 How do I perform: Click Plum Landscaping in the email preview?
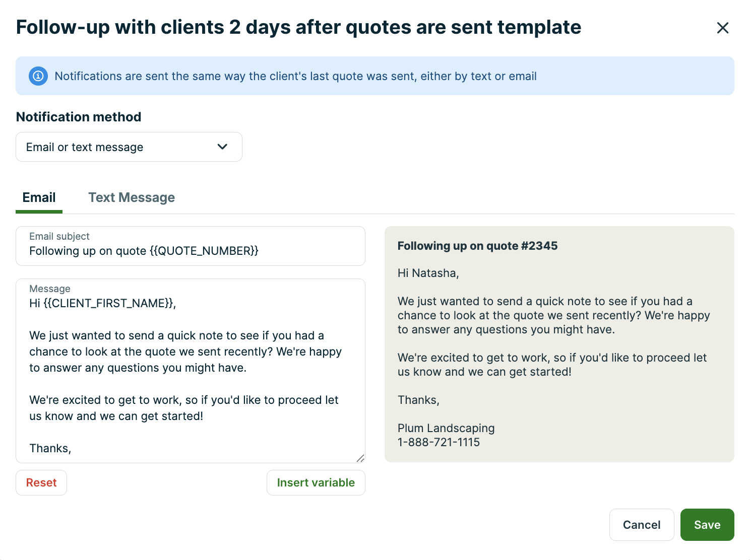tap(446, 428)
